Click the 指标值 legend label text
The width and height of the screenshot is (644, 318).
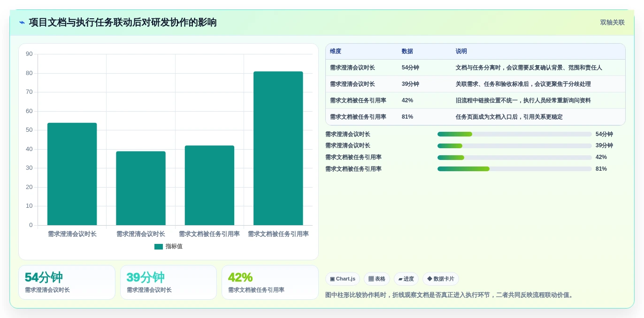click(174, 247)
